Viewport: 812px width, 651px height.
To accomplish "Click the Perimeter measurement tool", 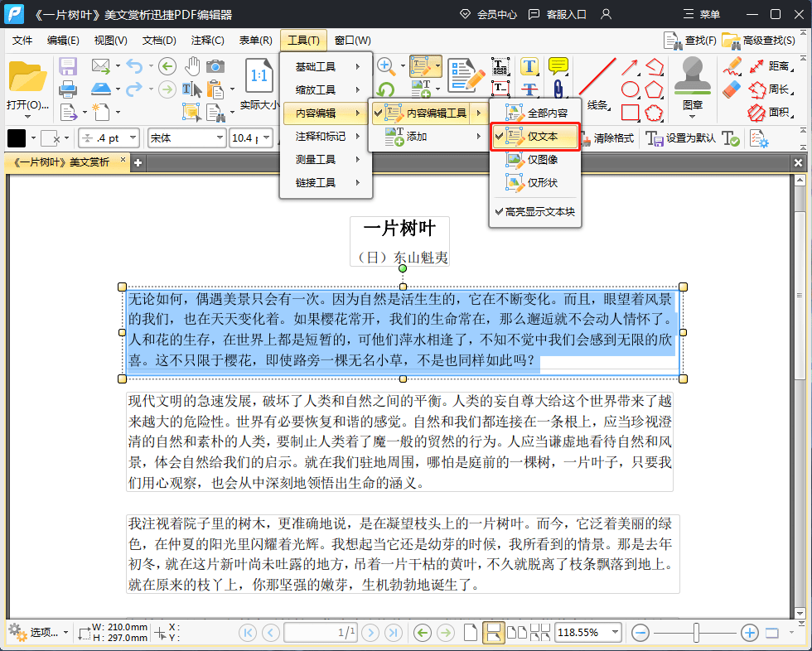I will (x=770, y=89).
